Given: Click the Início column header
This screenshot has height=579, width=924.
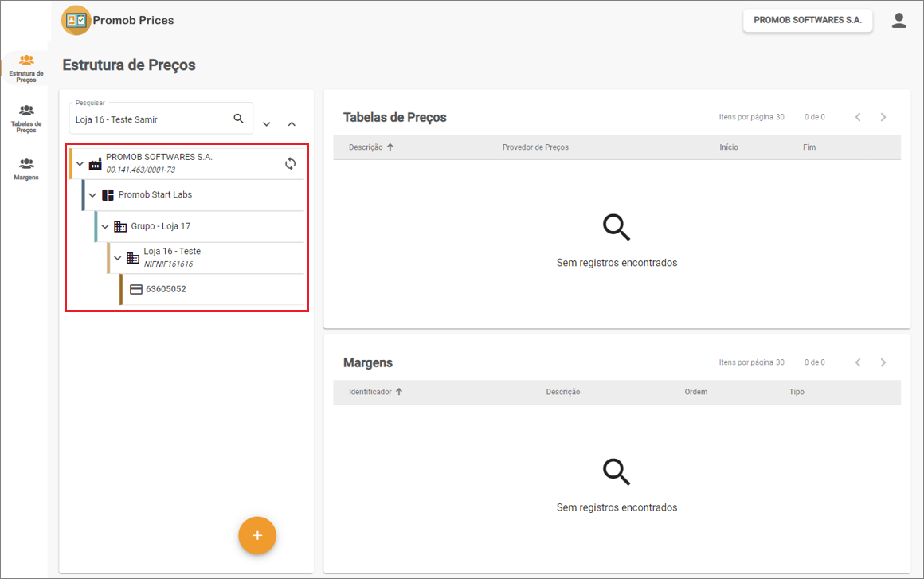Looking at the screenshot, I should coord(728,147).
